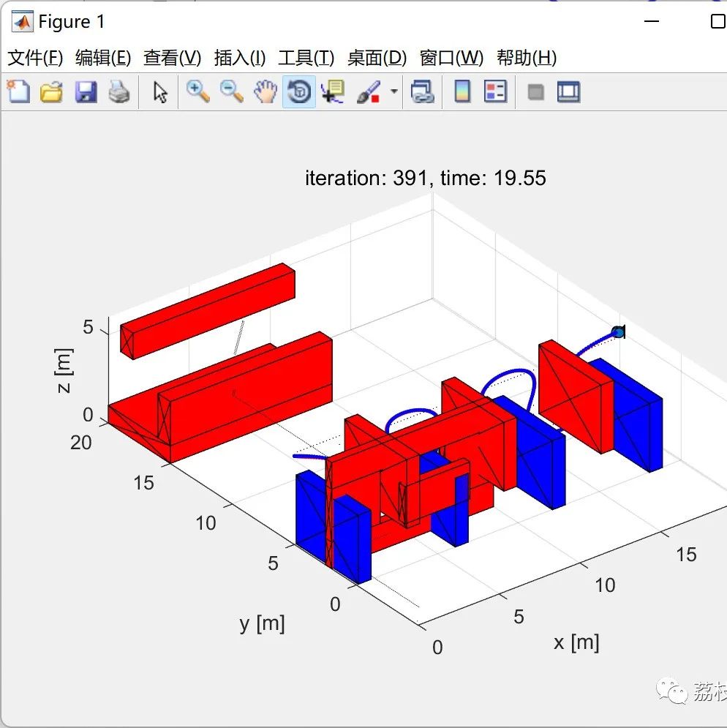
Task: Click the 'x [m]' axis label
Action: pos(576,642)
